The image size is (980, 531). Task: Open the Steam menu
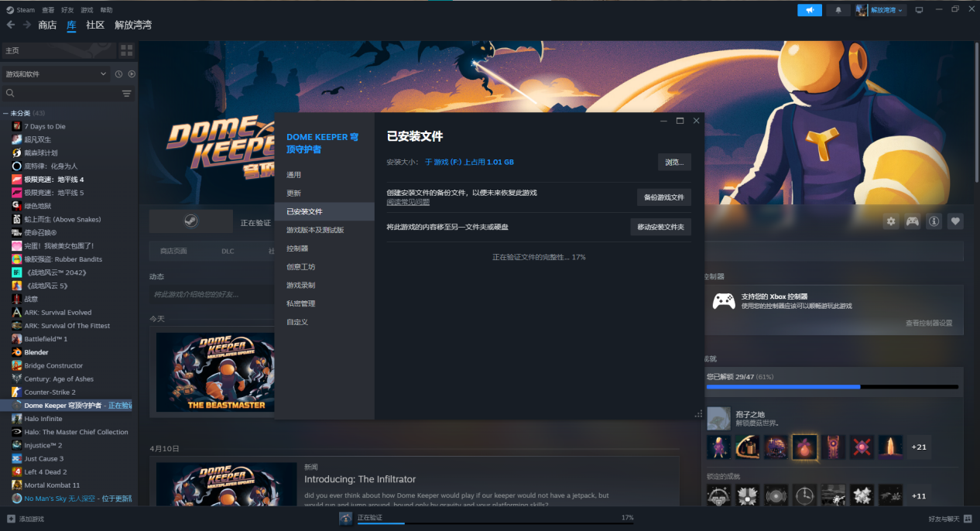[21, 10]
